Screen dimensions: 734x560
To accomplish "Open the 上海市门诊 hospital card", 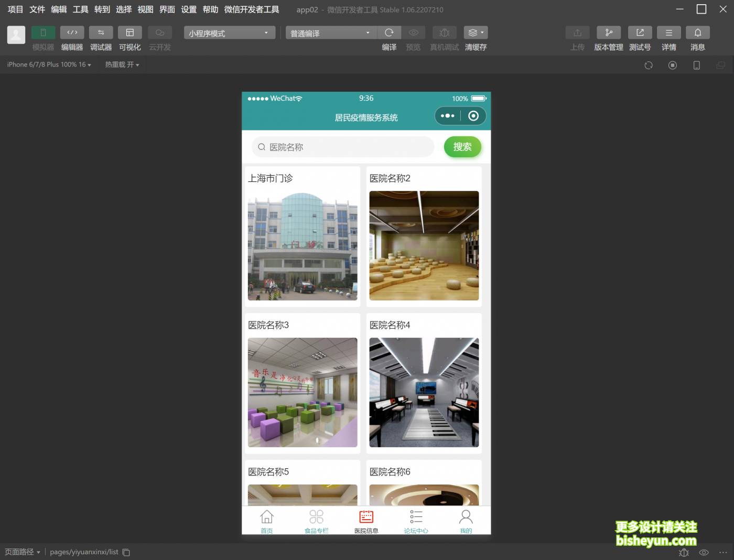I will 303,237.
